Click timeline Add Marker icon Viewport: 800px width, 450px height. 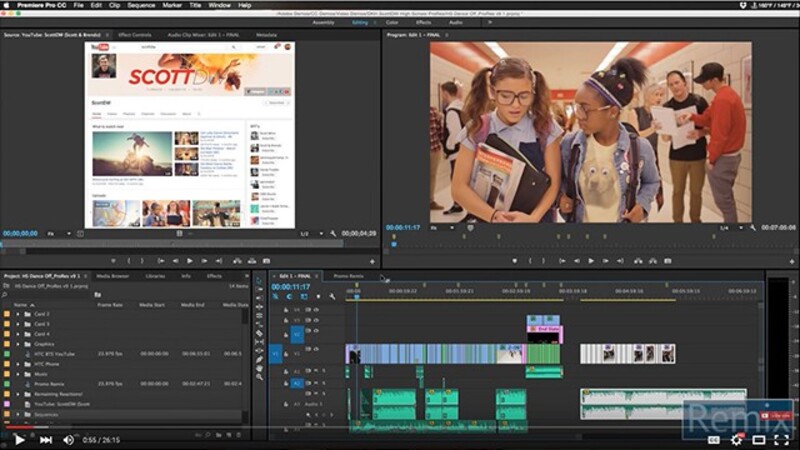pos(318,296)
